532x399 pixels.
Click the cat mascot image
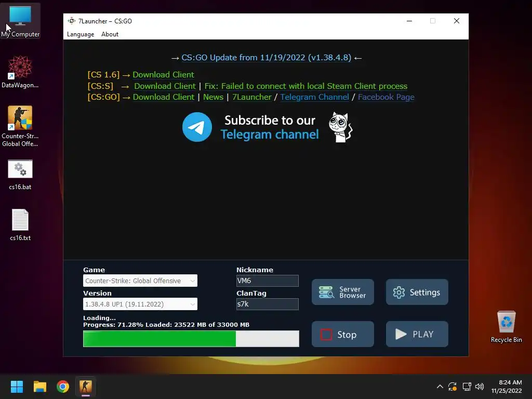pyautogui.click(x=341, y=127)
